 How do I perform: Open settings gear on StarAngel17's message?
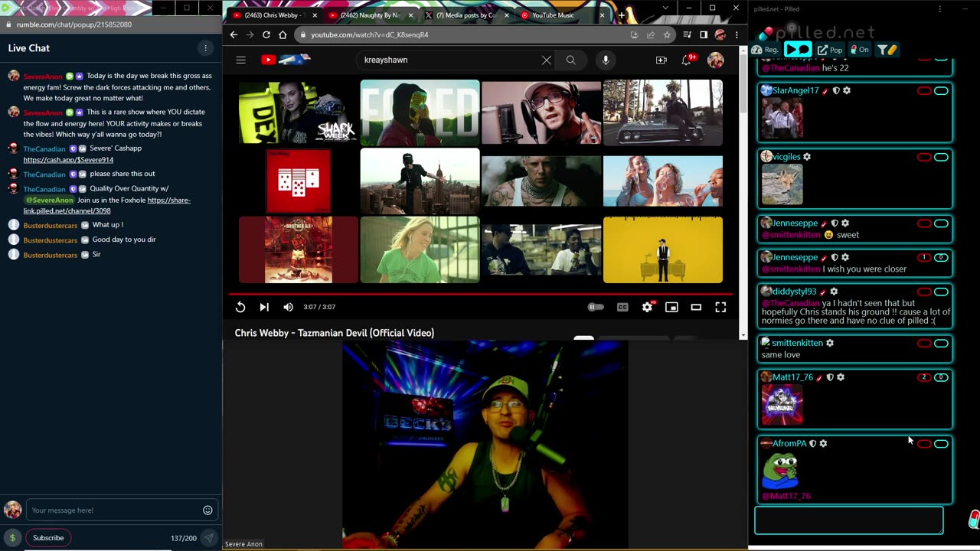click(x=847, y=90)
